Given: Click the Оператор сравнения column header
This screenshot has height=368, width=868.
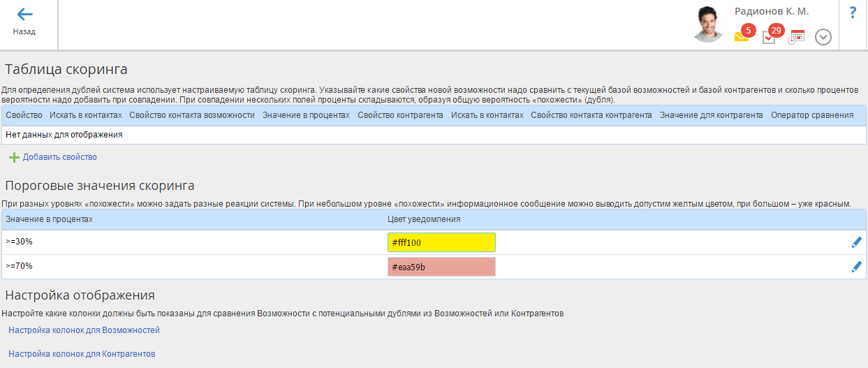Looking at the screenshot, I should pos(812,115).
